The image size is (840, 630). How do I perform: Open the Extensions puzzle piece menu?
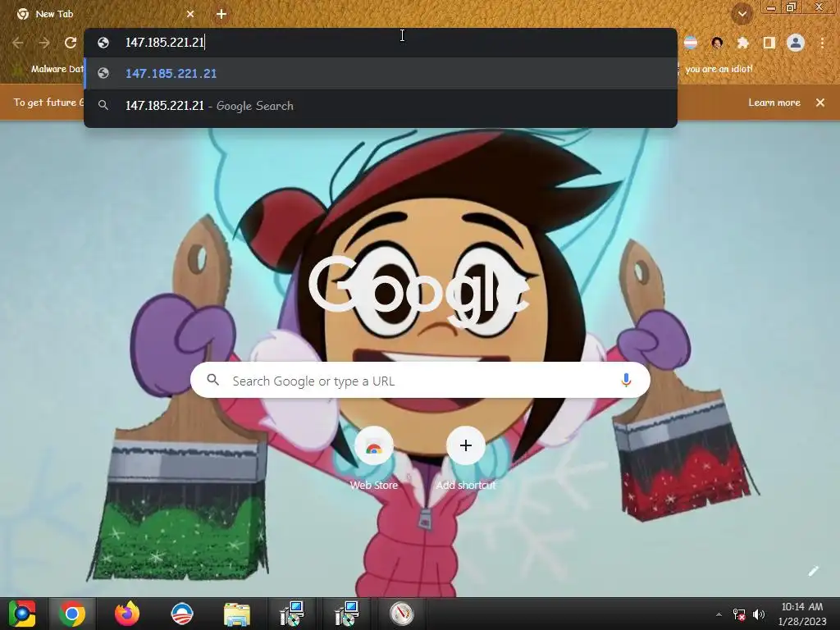tap(743, 43)
